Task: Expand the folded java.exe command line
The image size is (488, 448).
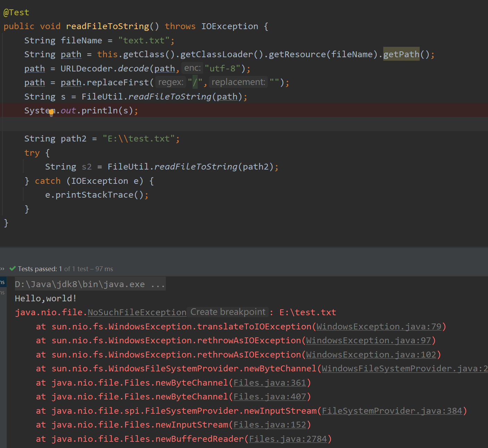Action: click(x=90, y=284)
